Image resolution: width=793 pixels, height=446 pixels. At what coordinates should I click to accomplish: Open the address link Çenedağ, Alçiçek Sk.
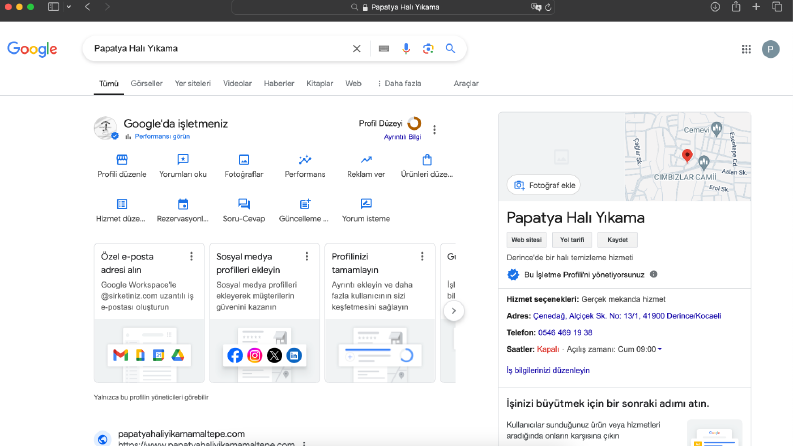click(627, 316)
